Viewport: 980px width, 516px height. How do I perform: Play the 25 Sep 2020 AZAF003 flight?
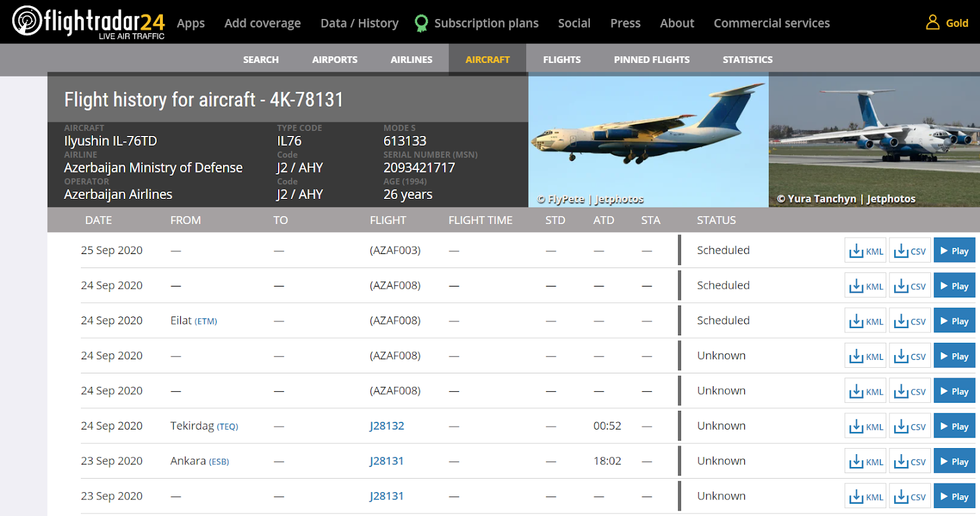click(954, 250)
